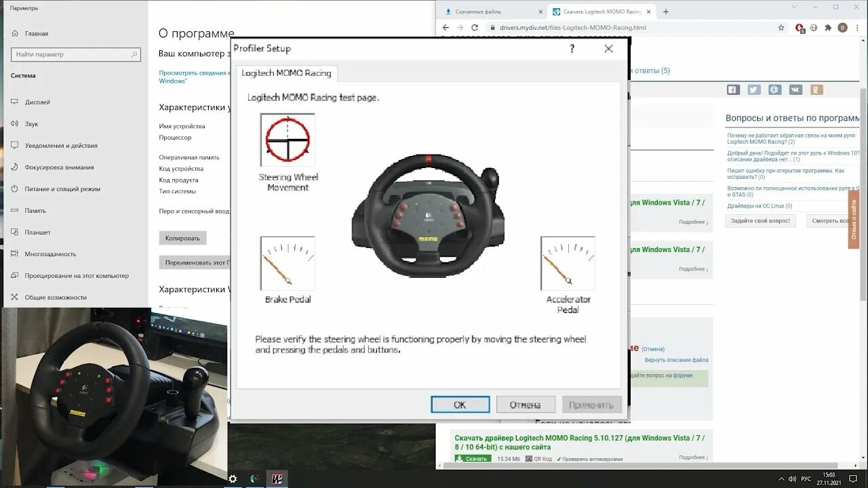868x488 pixels.
Task: Open Общие возможности settings page
Action: tap(56, 298)
